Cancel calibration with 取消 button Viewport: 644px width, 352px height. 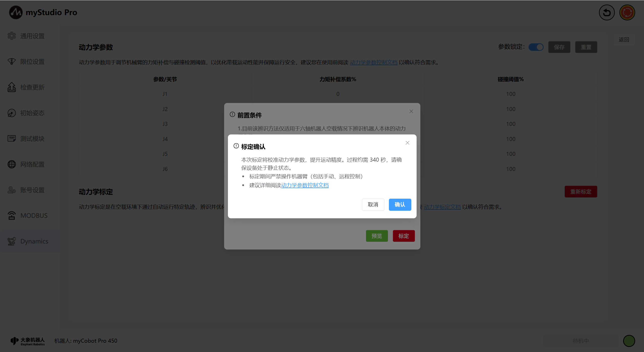(373, 204)
